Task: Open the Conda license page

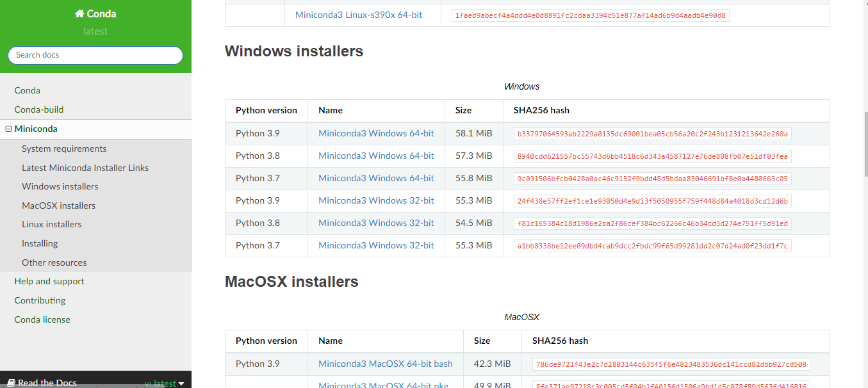Action: point(42,319)
